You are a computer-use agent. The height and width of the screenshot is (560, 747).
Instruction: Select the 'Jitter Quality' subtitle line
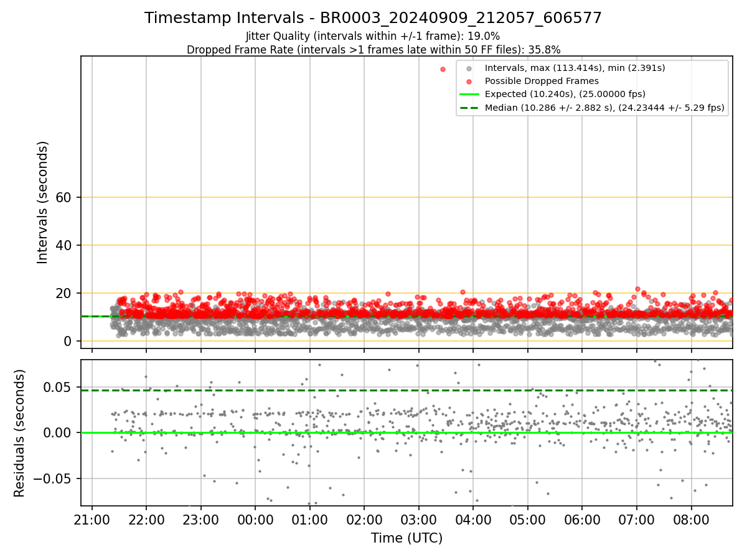tap(373, 36)
